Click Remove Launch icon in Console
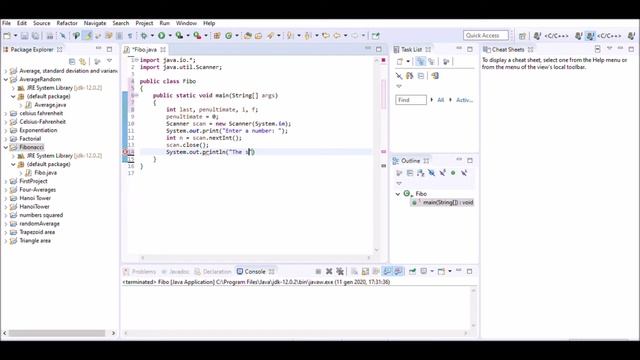This screenshot has width=640, height=360. [x=329, y=271]
